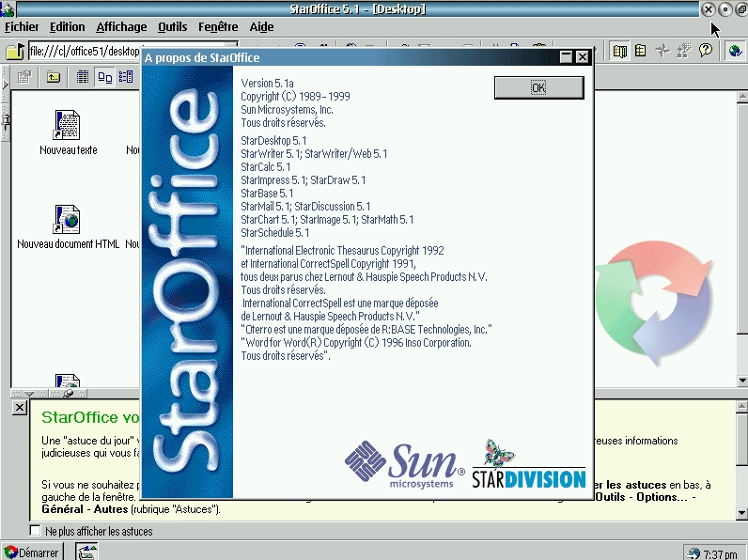Click the roll-up button of About dialog
This screenshot has height=560, width=748.
pos(566,57)
